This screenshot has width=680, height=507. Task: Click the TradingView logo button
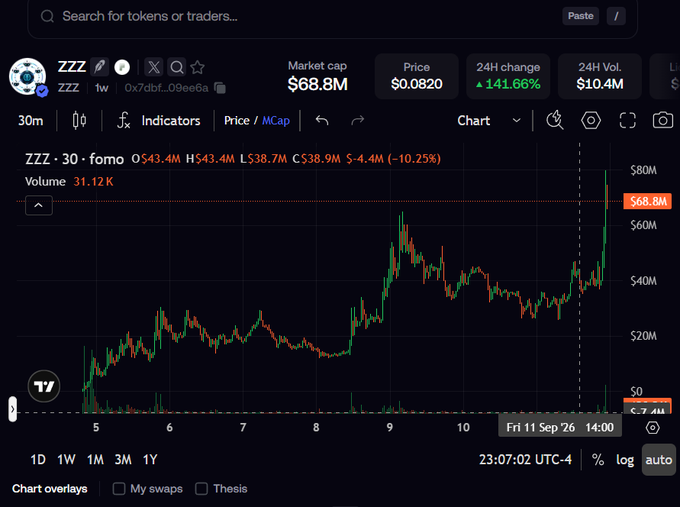click(44, 386)
